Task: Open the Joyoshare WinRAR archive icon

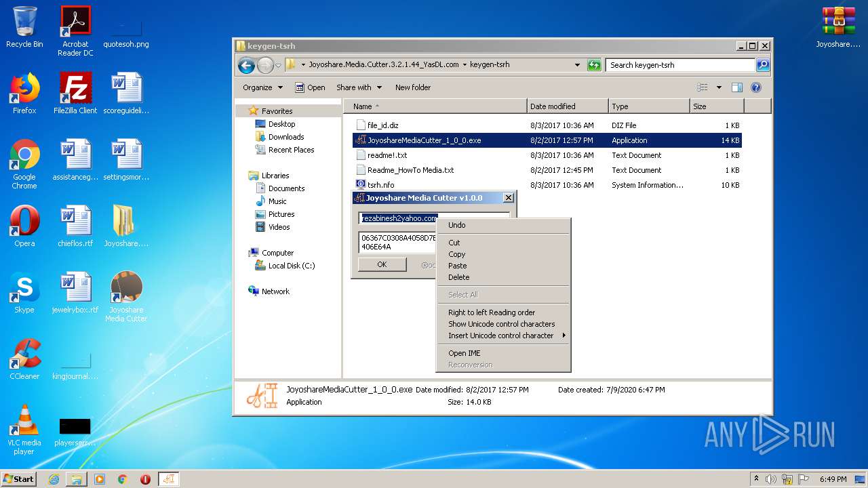Action: click(838, 27)
